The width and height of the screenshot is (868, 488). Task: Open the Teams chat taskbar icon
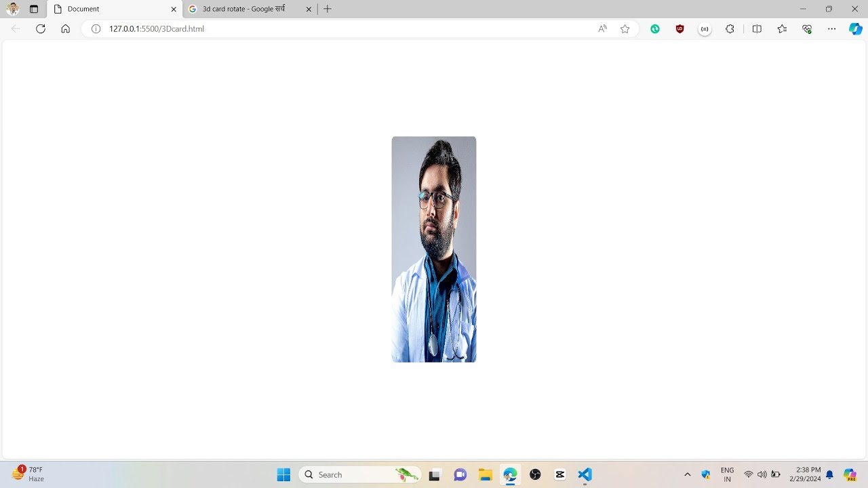pos(460,474)
